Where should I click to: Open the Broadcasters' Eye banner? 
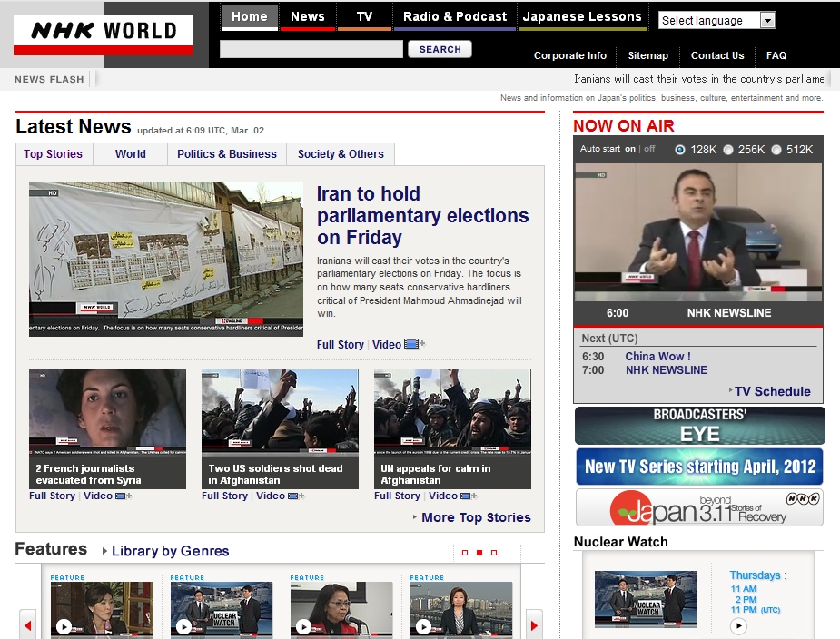pyautogui.click(x=699, y=425)
